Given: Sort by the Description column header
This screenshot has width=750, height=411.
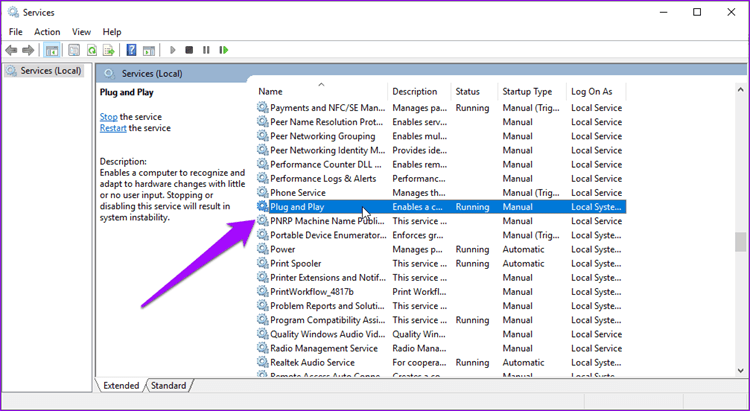Looking at the screenshot, I should [x=419, y=91].
